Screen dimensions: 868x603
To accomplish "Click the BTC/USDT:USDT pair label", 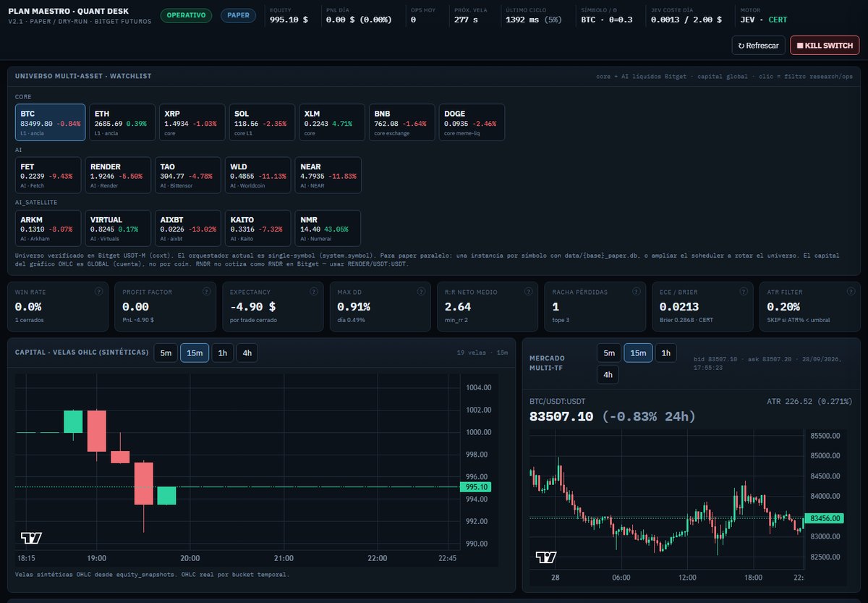I will [x=557, y=401].
